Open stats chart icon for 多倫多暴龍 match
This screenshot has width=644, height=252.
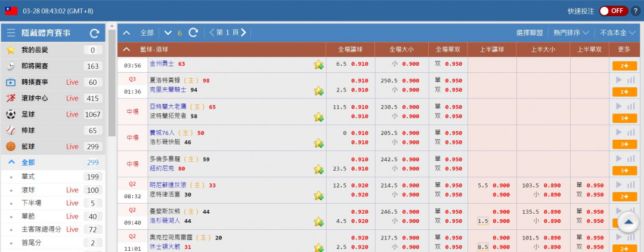point(631,158)
